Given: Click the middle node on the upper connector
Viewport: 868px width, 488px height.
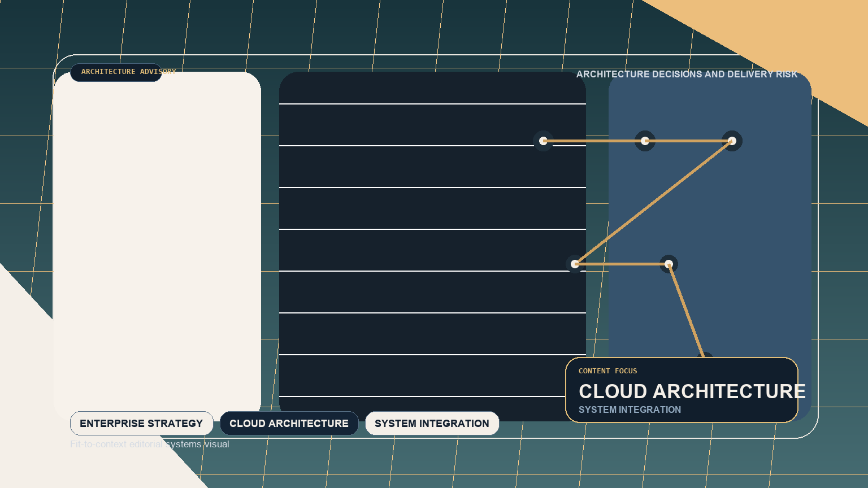Looking at the screenshot, I should pyautogui.click(x=645, y=141).
